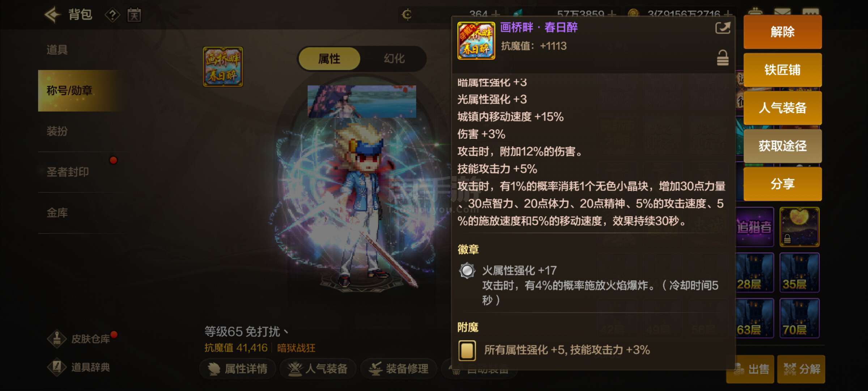
Task: Select the locked moon title thumbnail
Action: tap(799, 227)
